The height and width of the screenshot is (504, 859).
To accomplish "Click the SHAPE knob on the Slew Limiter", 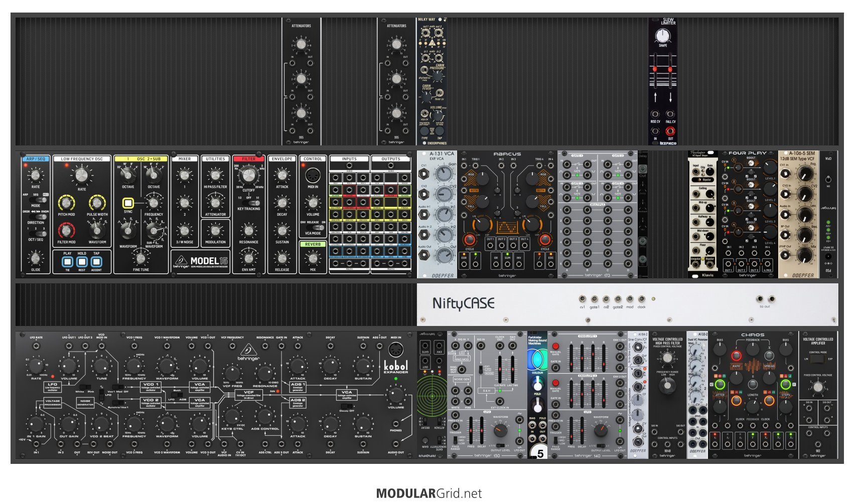I will point(663,36).
